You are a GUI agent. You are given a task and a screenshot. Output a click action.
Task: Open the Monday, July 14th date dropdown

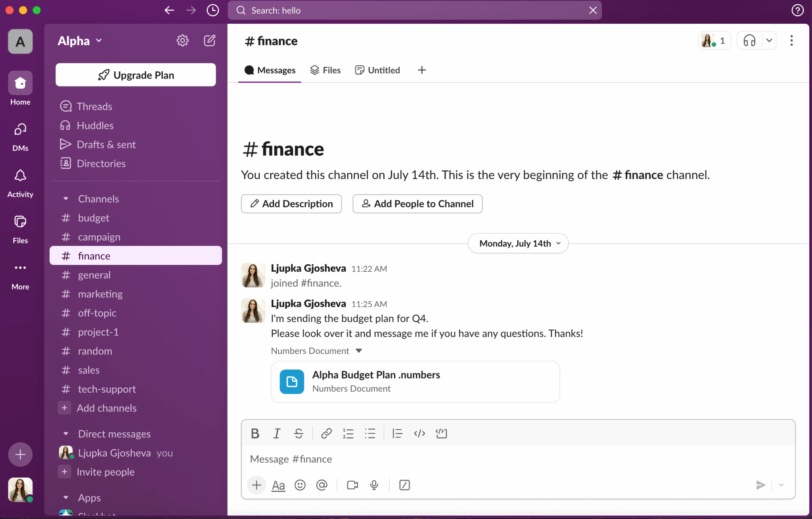pos(518,243)
